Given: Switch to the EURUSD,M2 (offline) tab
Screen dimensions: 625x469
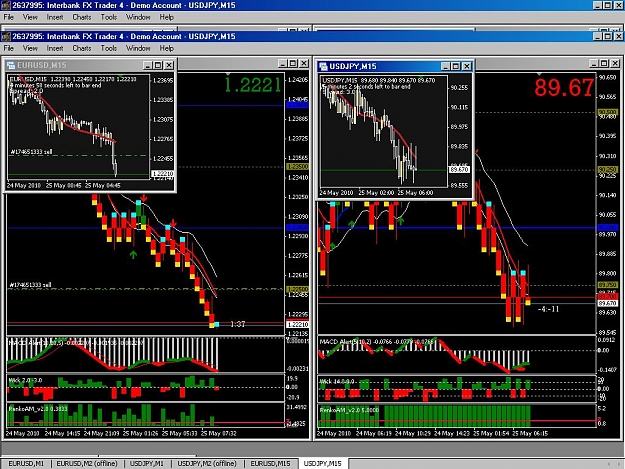Looking at the screenshot, I should click(x=87, y=463).
